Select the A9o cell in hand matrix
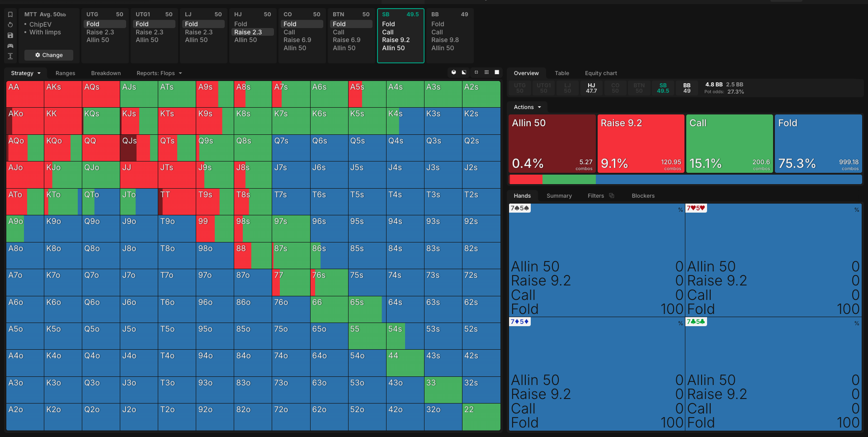868x437 pixels. point(25,228)
